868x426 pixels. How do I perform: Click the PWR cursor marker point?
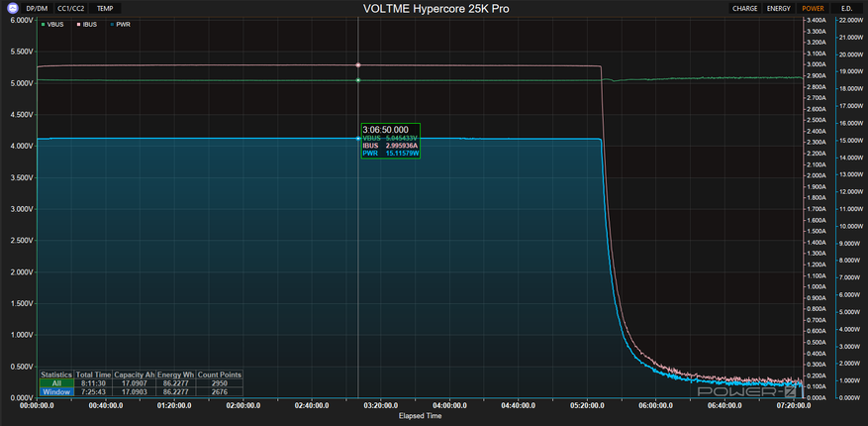[x=358, y=139]
